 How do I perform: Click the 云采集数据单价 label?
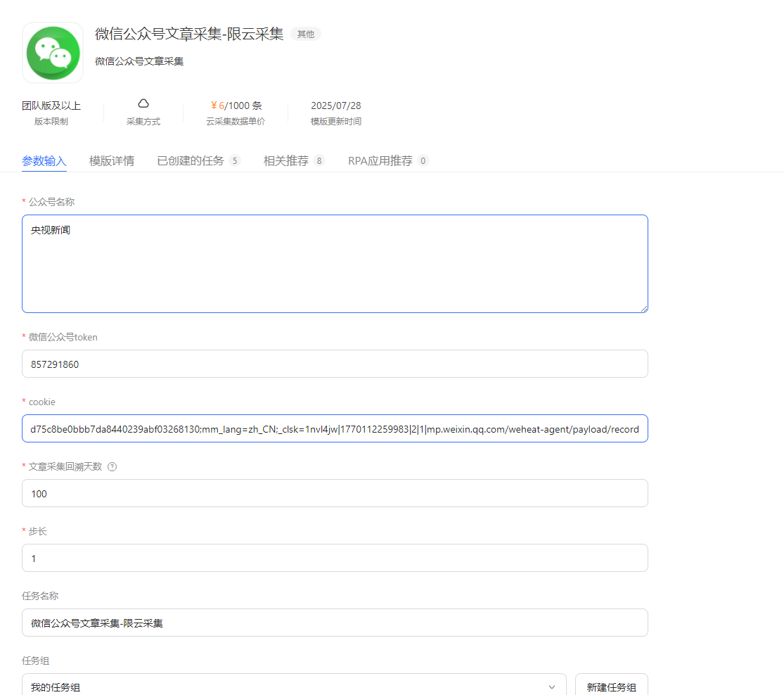[236, 122]
